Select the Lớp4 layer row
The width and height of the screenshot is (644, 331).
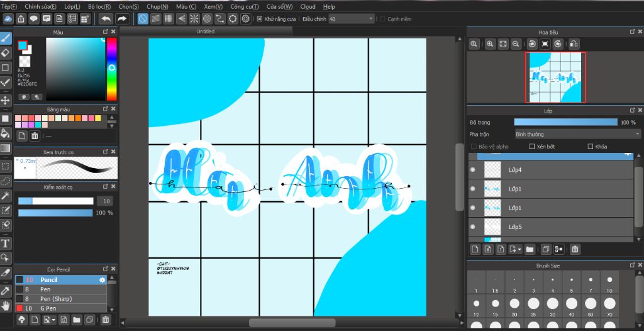(x=551, y=170)
